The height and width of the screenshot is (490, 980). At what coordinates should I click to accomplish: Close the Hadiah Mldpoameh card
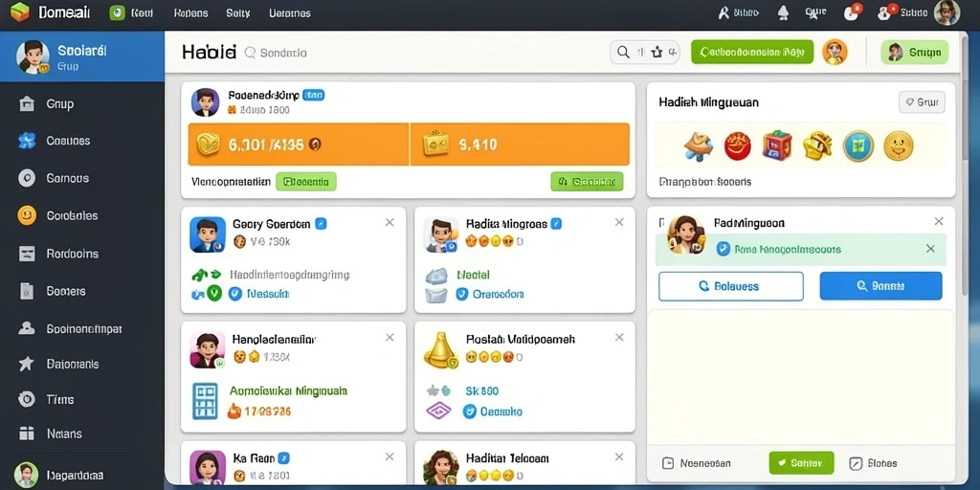coord(619,338)
